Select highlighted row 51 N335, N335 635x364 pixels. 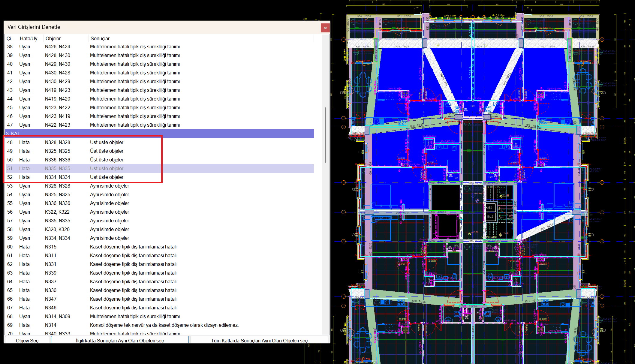(x=58, y=168)
